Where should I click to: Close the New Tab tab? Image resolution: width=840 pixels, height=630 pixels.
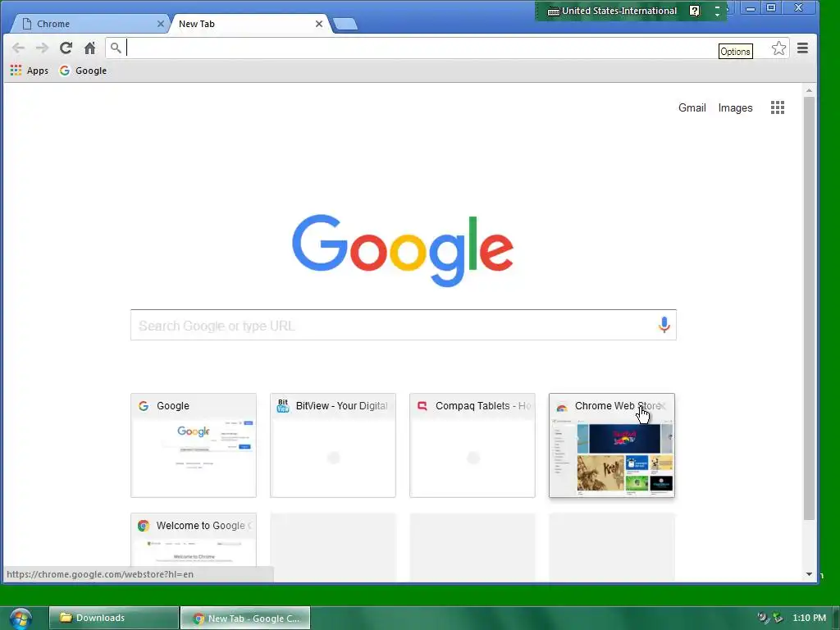tap(319, 24)
